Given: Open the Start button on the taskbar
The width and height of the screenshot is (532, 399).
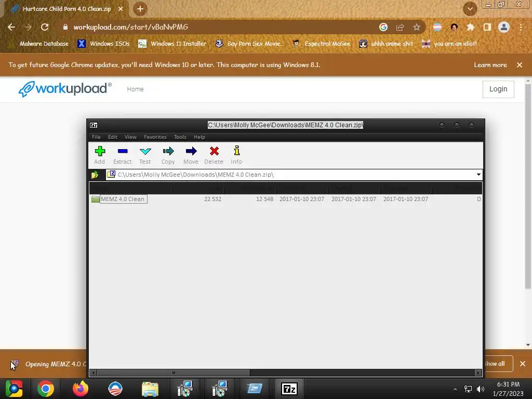Looking at the screenshot, I should [x=14, y=389].
